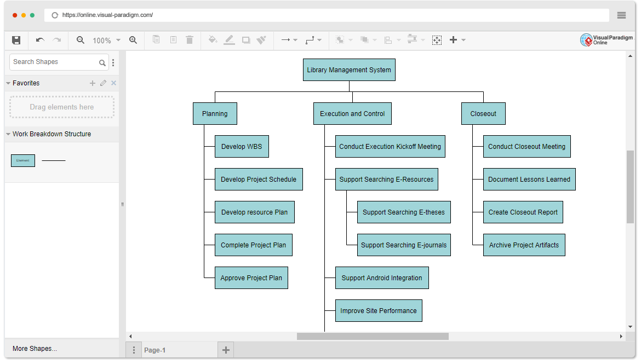Screen dimensions: 641x364
Task: Select the line connector shape thumbnail
Action: click(x=54, y=160)
